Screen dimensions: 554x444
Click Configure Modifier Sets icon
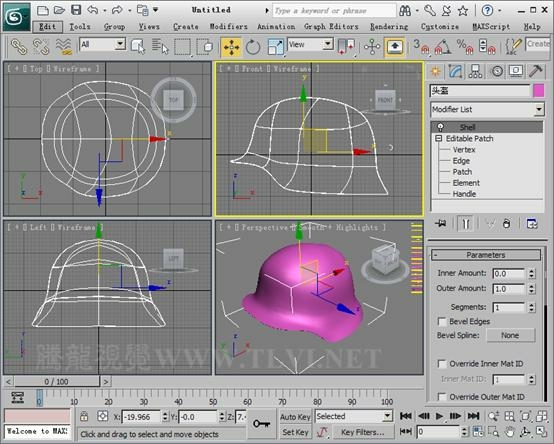point(532,224)
